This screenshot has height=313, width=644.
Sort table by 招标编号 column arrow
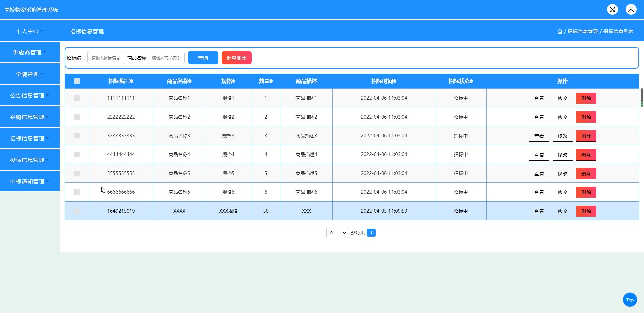click(132, 81)
